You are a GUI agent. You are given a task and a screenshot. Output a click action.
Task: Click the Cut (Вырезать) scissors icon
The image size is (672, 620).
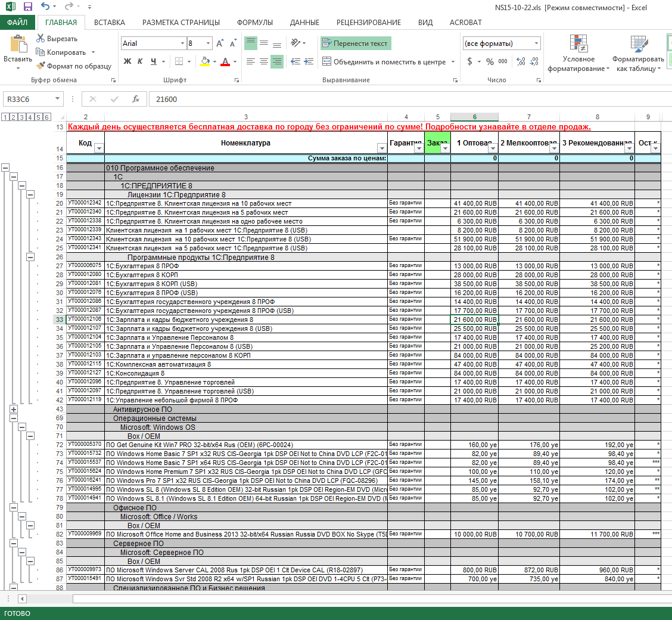click(41, 38)
